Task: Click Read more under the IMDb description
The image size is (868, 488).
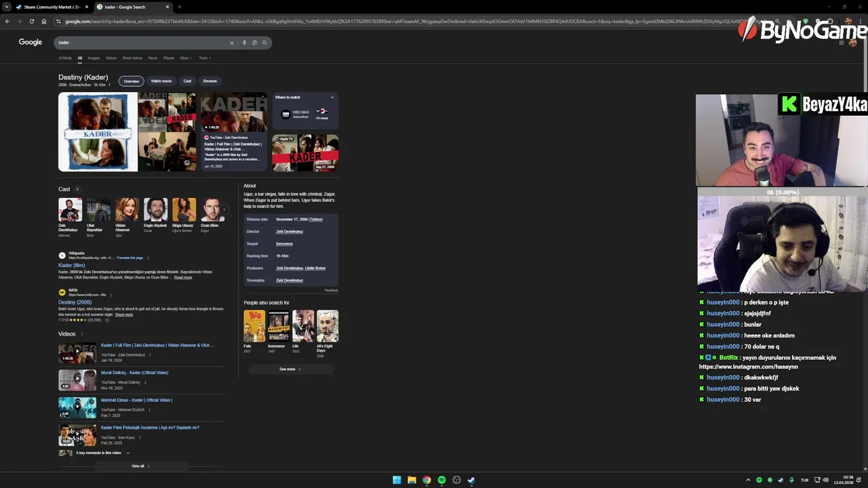Action: click(124, 314)
